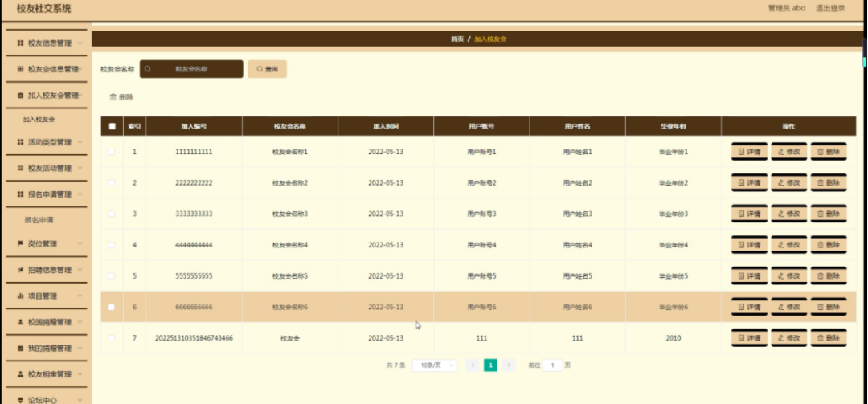Check the checkbox for row 7
This screenshot has height=404, width=868.
[112, 337]
